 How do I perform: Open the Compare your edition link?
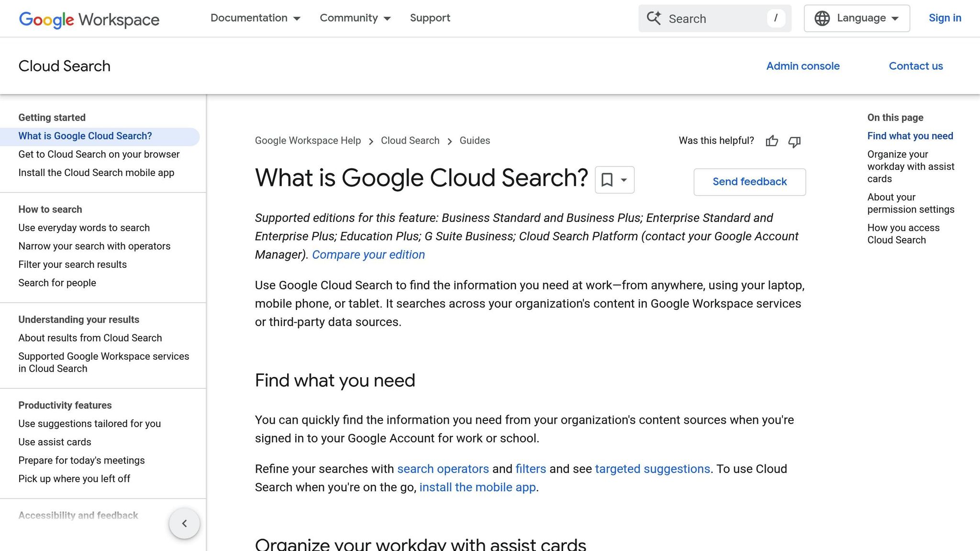368,255
